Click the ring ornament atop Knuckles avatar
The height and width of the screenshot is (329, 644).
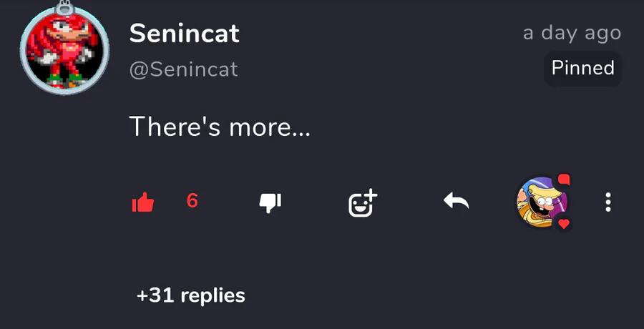pyautogui.click(x=65, y=9)
